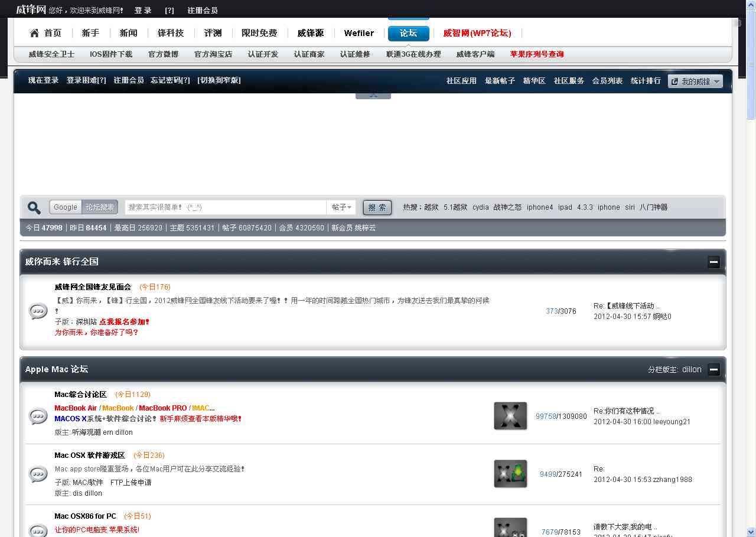Click 登录 in the top black bar
This screenshot has width=756, height=537.
[x=143, y=10]
